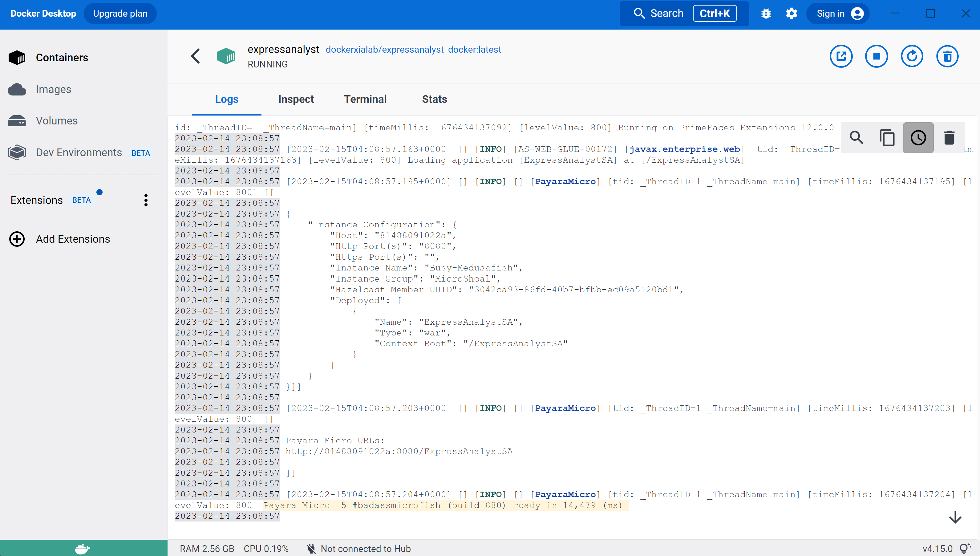Switch to the Terminal tab
This screenshot has height=556, width=980.
[365, 99]
